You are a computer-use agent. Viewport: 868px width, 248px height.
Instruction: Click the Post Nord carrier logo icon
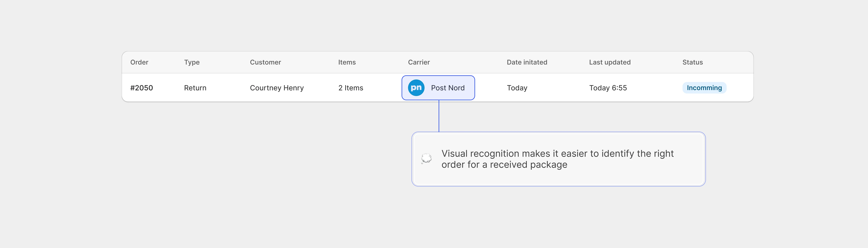click(x=416, y=88)
